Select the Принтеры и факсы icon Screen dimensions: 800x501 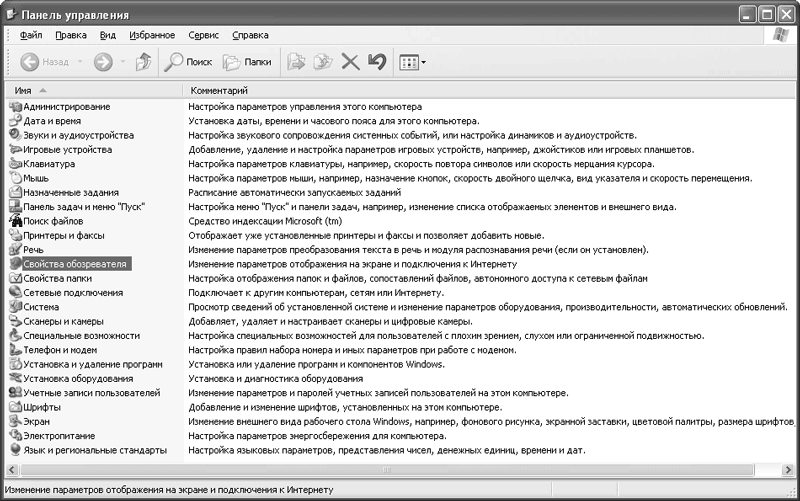pos(15,235)
